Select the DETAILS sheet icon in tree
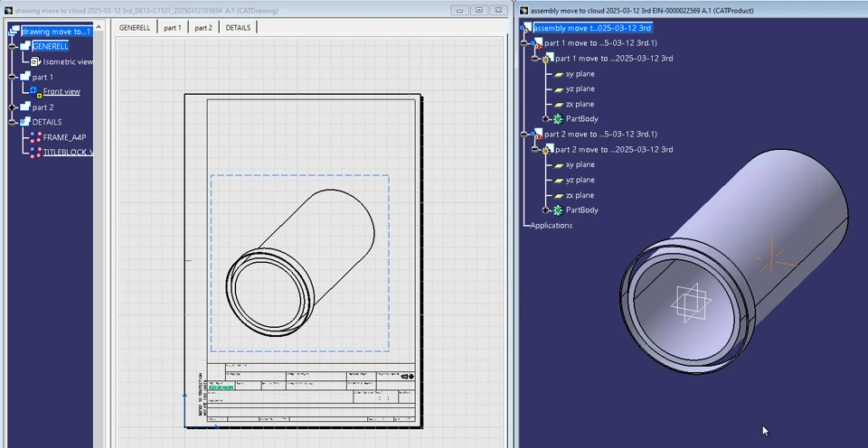Viewport: 868px width, 448px height. (24, 122)
